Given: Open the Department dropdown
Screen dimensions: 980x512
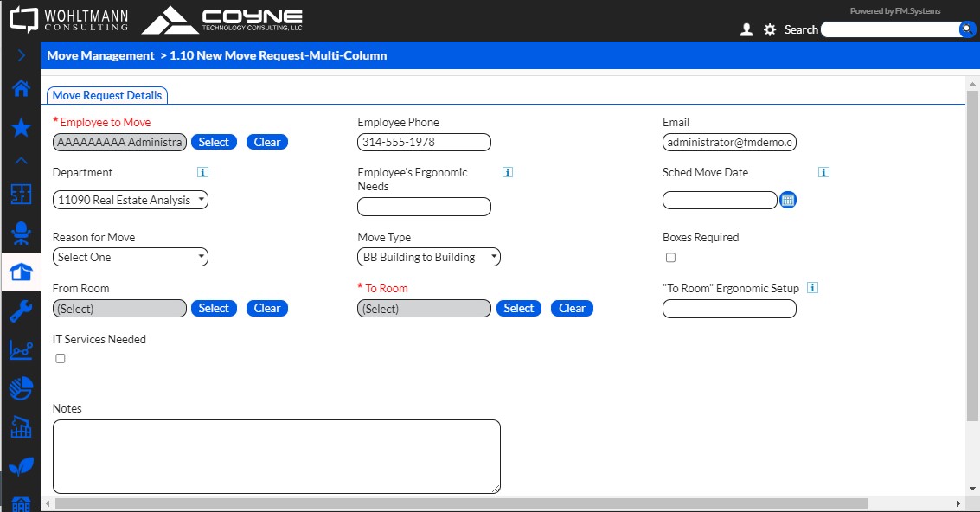Looking at the screenshot, I should tap(131, 200).
